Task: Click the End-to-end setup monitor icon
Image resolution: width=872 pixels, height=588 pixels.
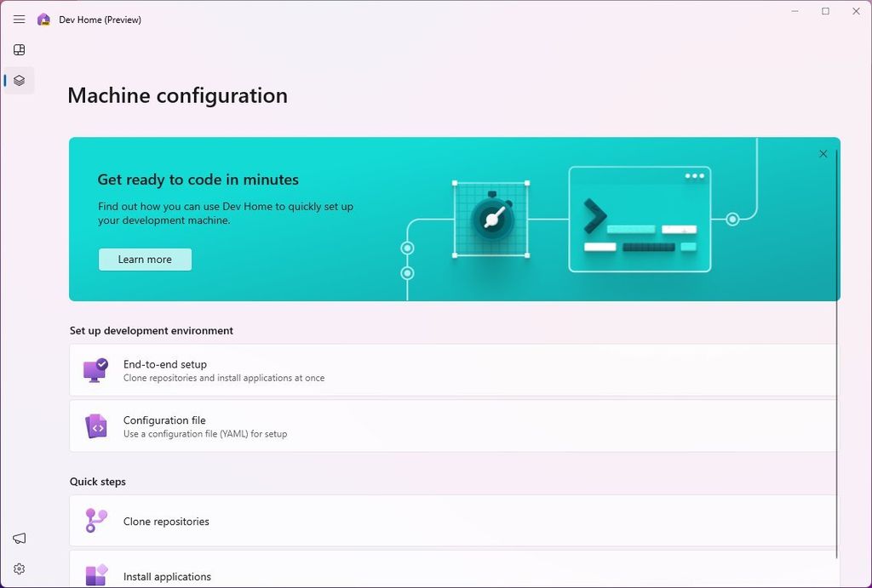Action: (95, 370)
